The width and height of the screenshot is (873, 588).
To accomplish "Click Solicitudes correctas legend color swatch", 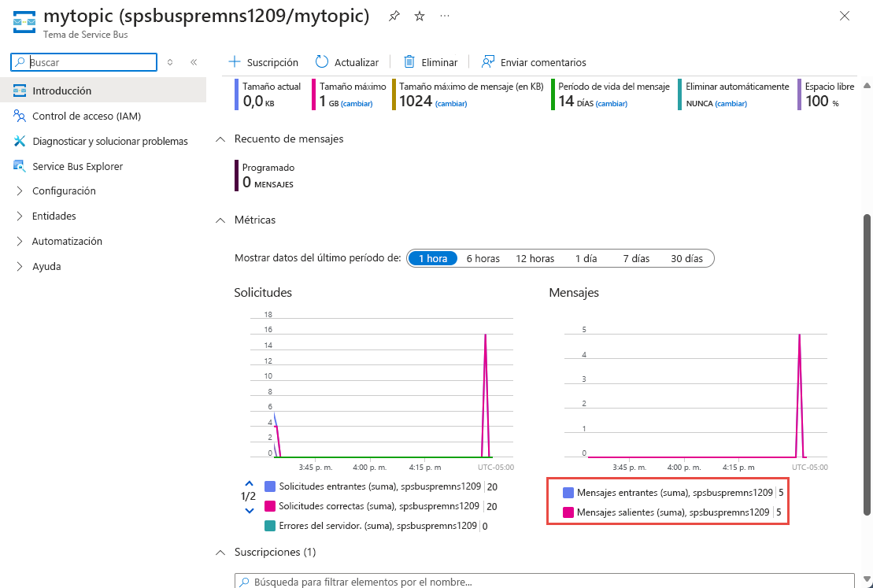I will 270,506.
